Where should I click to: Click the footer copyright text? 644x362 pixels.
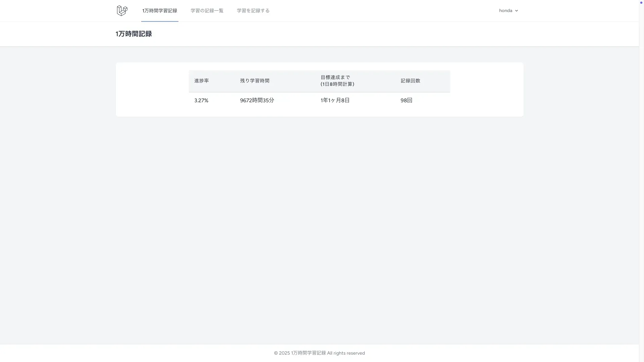click(319, 353)
